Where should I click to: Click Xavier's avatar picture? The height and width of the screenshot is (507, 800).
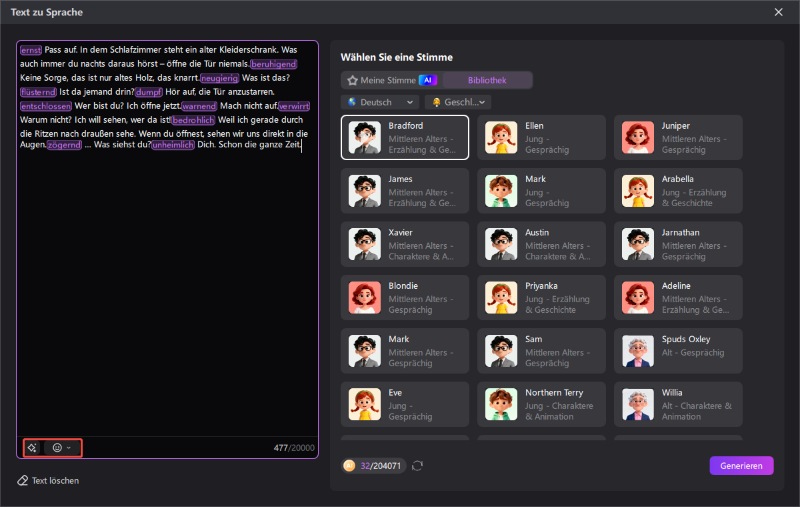click(x=365, y=244)
